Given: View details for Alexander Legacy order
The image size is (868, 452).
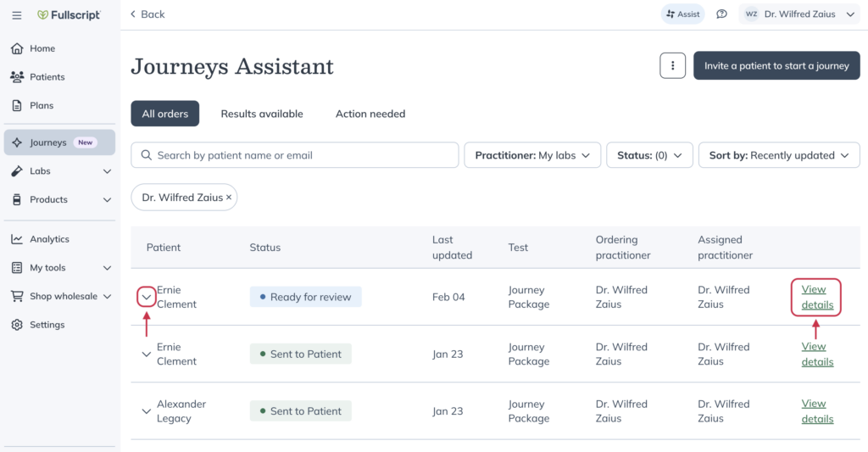Looking at the screenshot, I should [817, 411].
